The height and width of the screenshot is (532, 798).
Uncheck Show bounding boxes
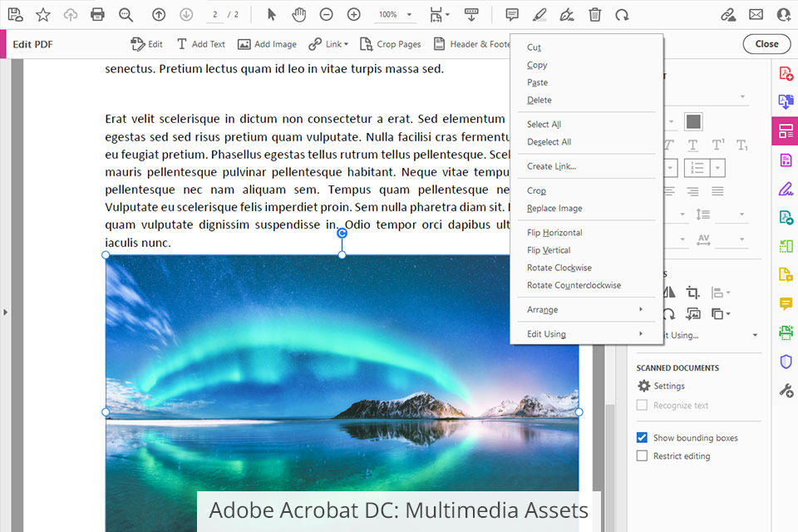(643, 437)
